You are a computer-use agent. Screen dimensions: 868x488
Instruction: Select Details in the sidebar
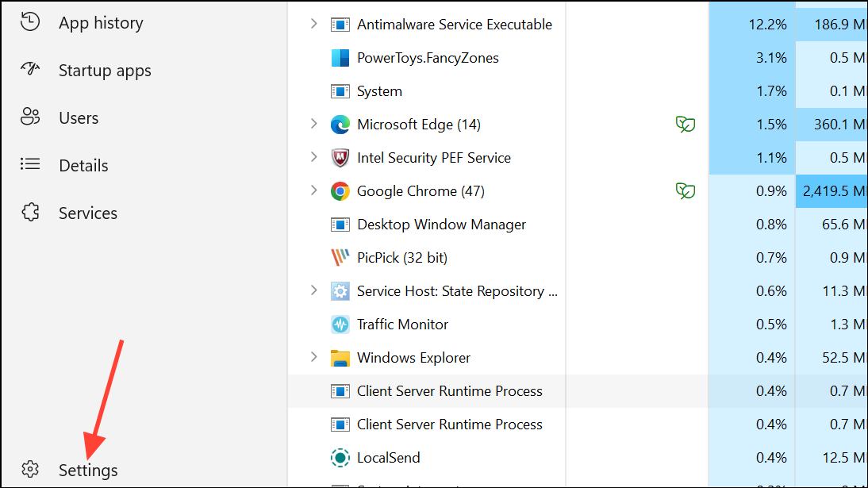[83, 165]
